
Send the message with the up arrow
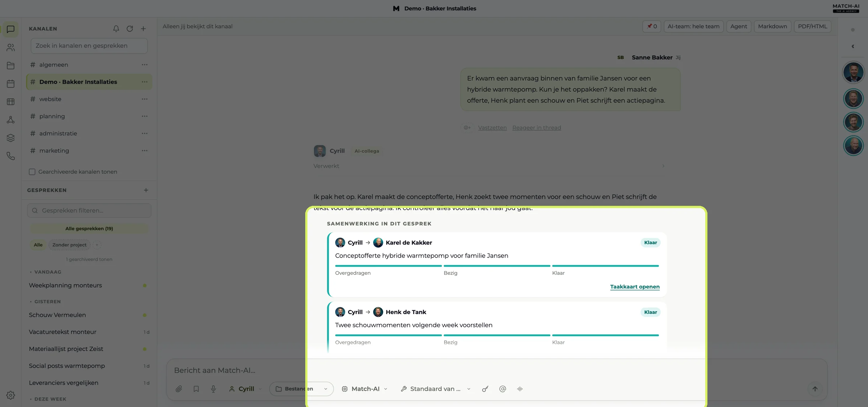click(x=815, y=389)
